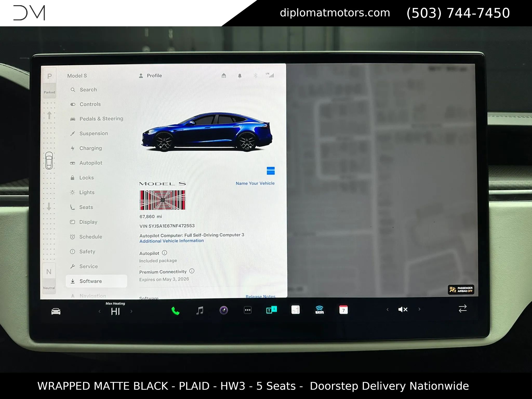
Task: Open the Music app
Action: (199, 310)
